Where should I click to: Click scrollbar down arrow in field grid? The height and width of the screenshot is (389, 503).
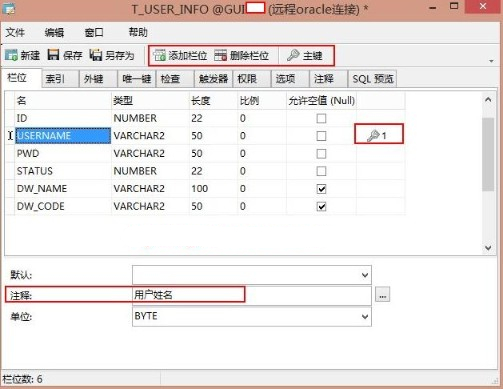click(488, 248)
